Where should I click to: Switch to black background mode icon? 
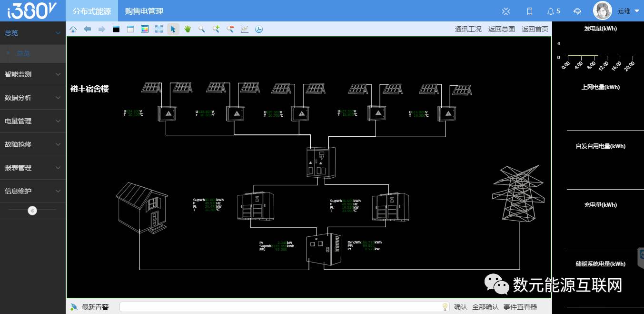116,29
